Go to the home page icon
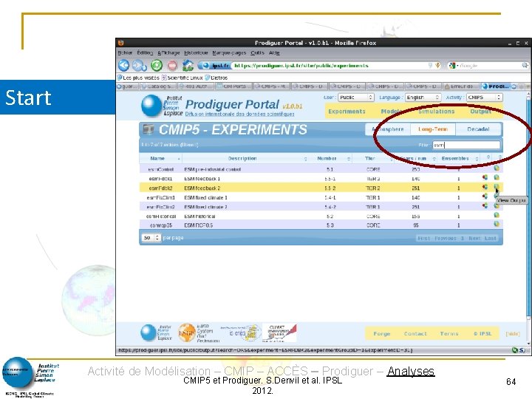532x399 pixels. point(188,65)
